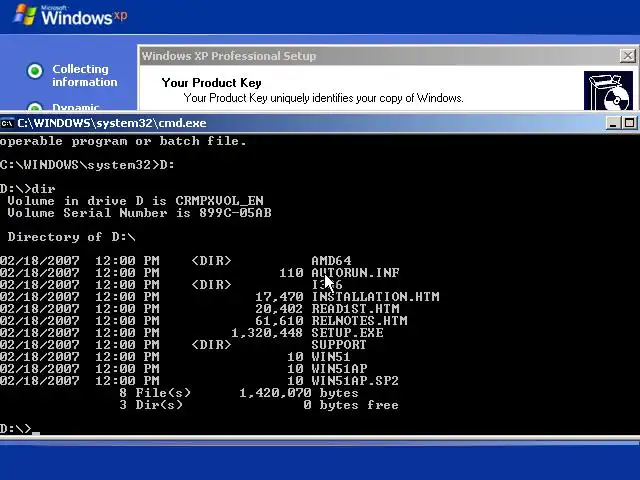The height and width of the screenshot is (480, 640).
Task: Click the 1,320,448 file size value
Action: coord(267,333)
